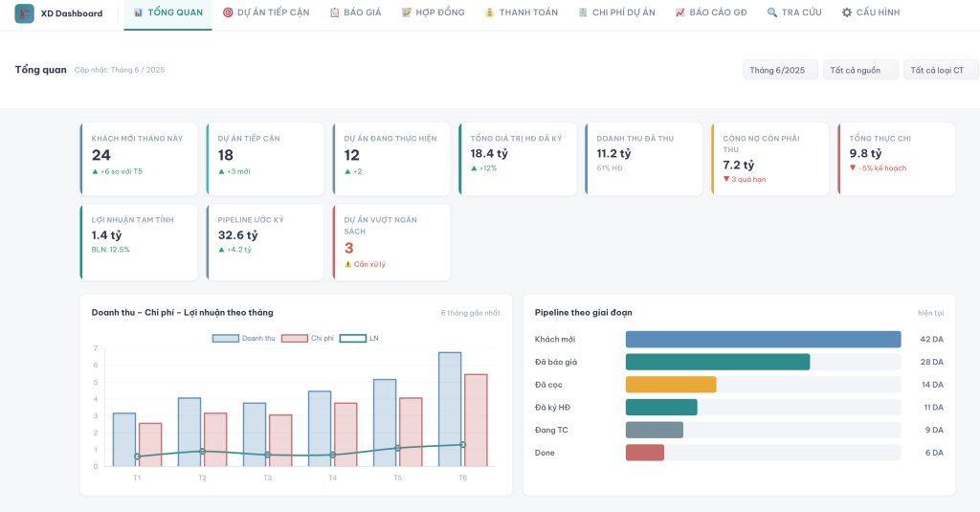Open the Tháng 6/2025 month dropdown

780,70
